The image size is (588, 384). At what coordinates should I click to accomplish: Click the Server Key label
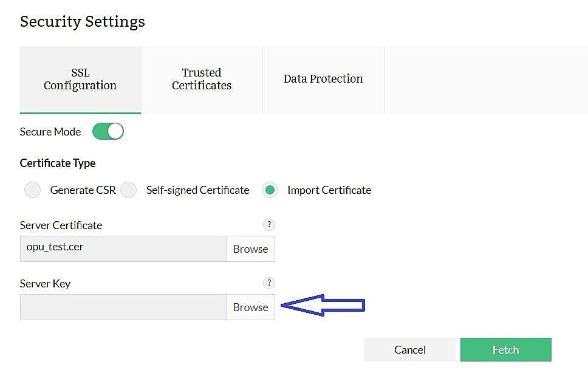pyautogui.click(x=45, y=284)
